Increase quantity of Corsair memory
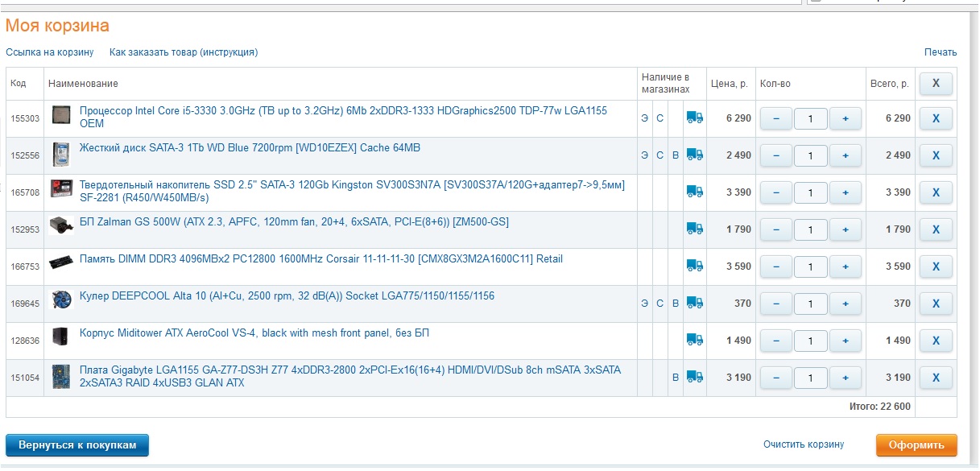The width and height of the screenshot is (980, 471). click(x=846, y=266)
